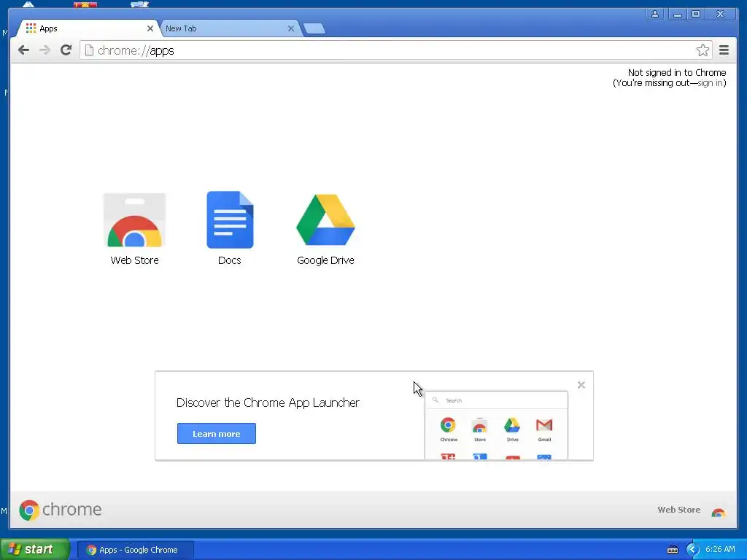747x560 pixels.
Task: Reload the current page
Action: 66,50
